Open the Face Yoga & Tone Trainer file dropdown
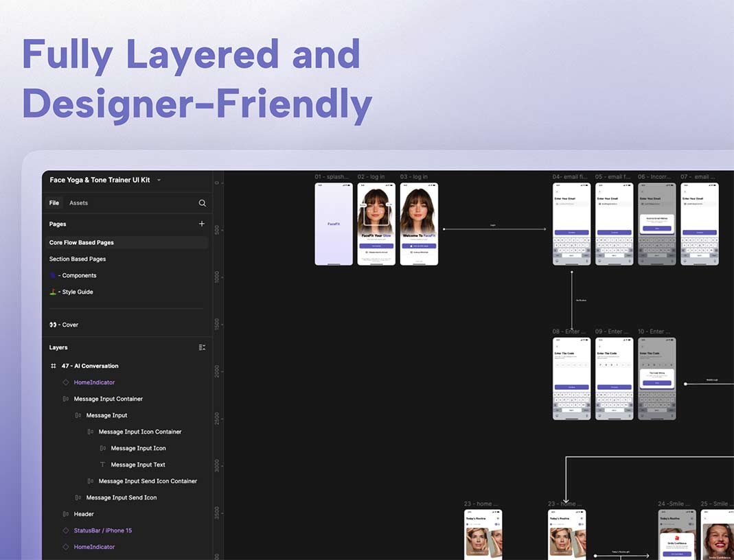Image resolution: width=734 pixels, height=560 pixels. pyautogui.click(x=159, y=180)
